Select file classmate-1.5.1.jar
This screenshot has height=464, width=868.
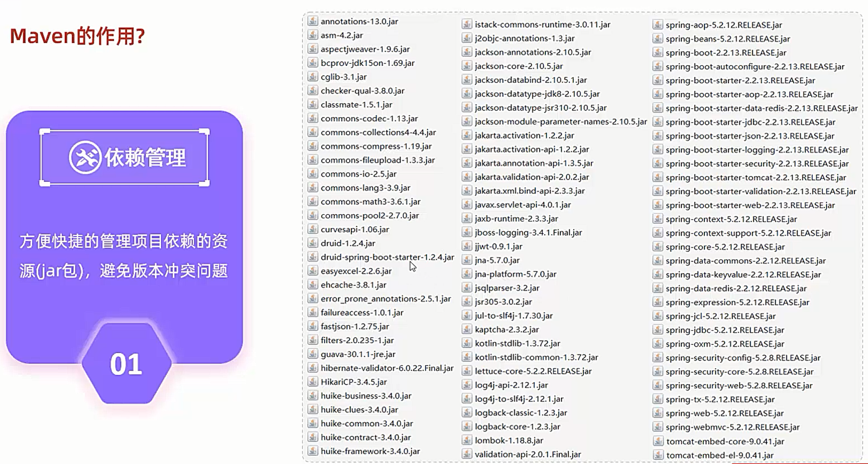click(357, 104)
